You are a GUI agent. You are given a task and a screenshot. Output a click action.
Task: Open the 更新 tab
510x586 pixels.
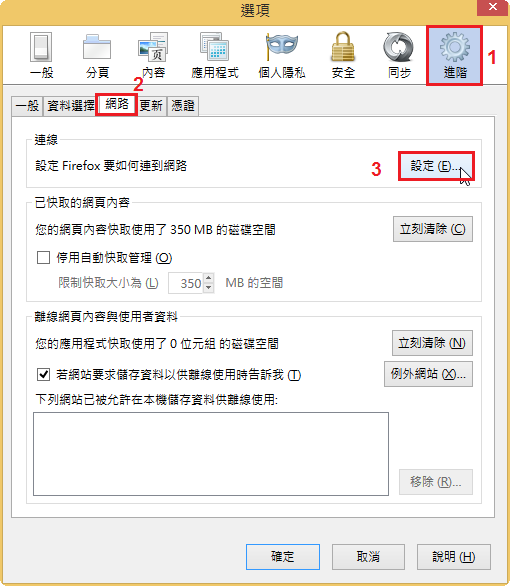point(151,106)
